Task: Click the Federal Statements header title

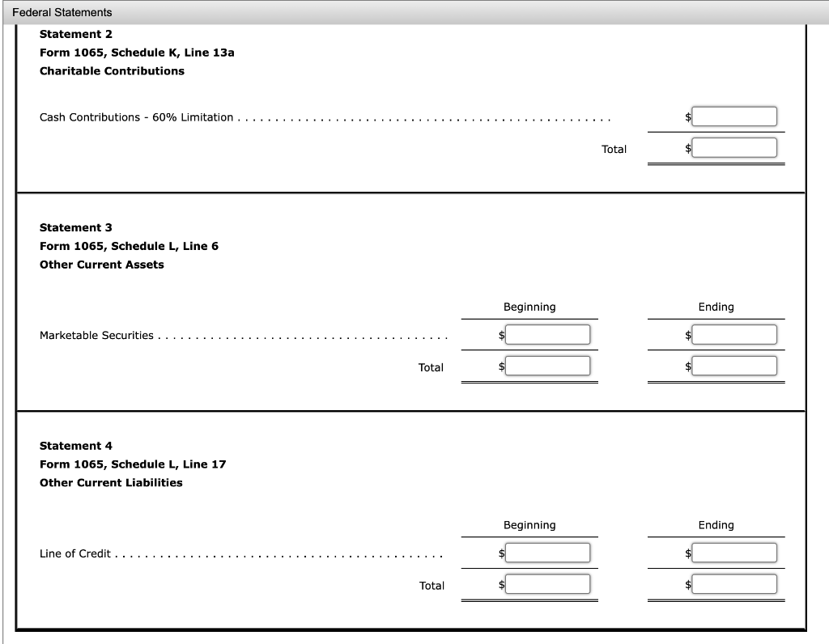Action: point(62,12)
